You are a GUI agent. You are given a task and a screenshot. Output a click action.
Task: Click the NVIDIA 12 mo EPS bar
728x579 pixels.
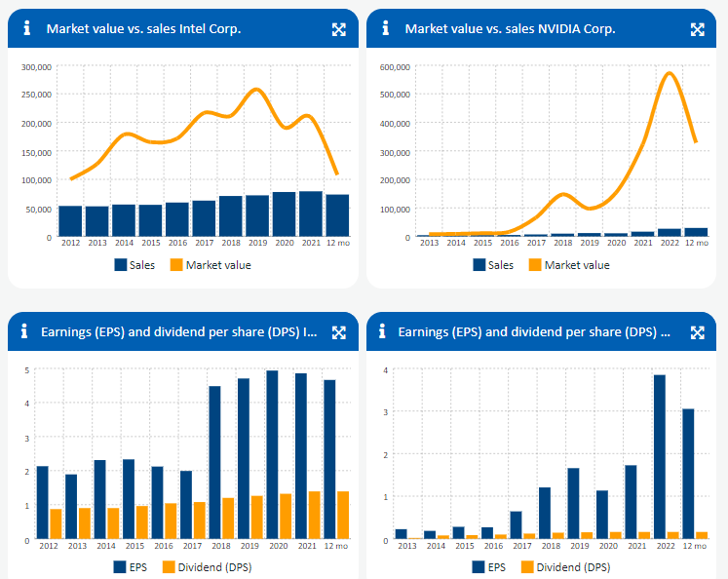coord(688,474)
